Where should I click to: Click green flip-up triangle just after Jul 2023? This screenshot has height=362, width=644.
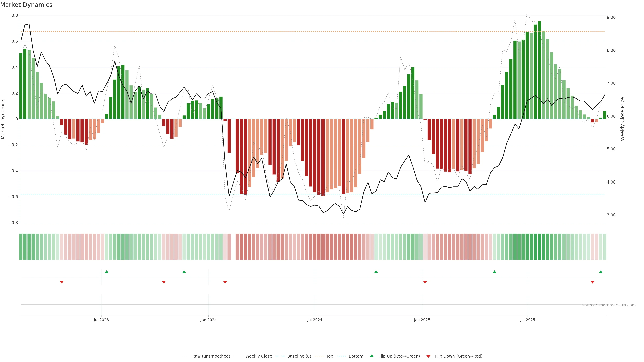pyautogui.click(x=106, y=272)
